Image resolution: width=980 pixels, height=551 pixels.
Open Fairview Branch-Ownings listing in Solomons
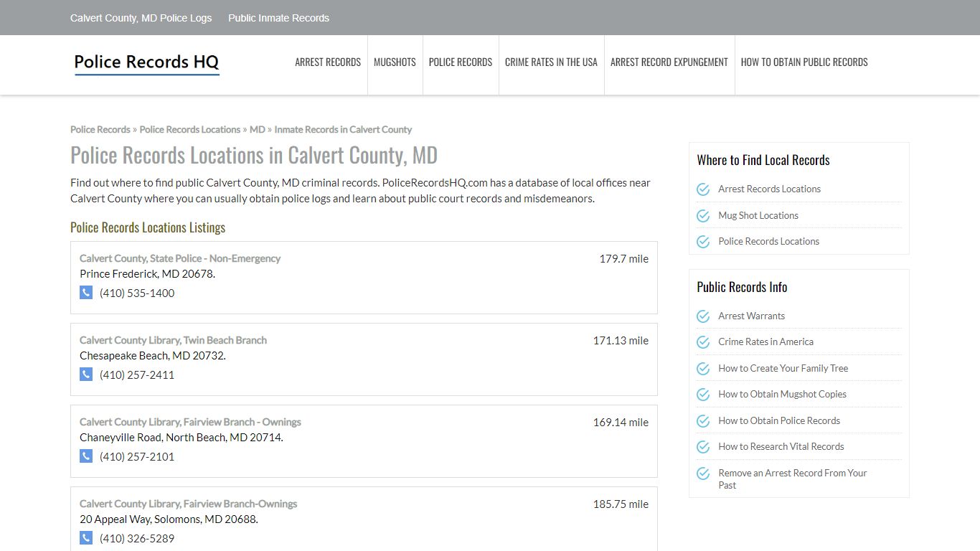tap(188, 504)
